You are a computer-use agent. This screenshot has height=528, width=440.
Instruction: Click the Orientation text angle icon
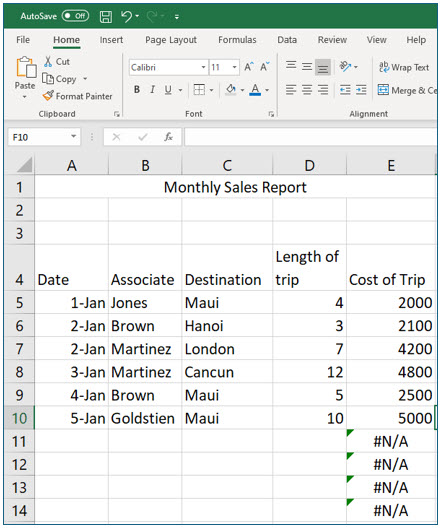pyautogui.click(x=345, y=66)
